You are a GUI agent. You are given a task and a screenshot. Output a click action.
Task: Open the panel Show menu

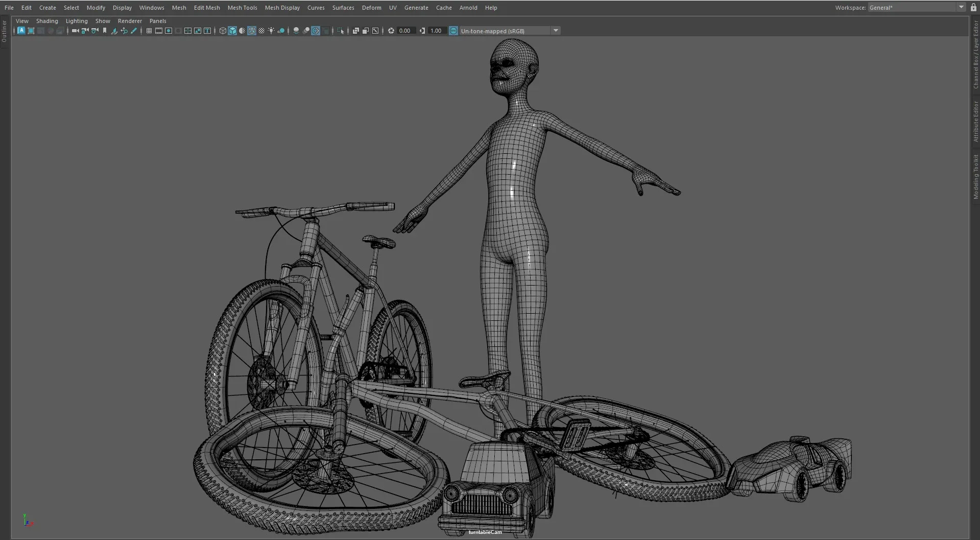click(103, 21)
